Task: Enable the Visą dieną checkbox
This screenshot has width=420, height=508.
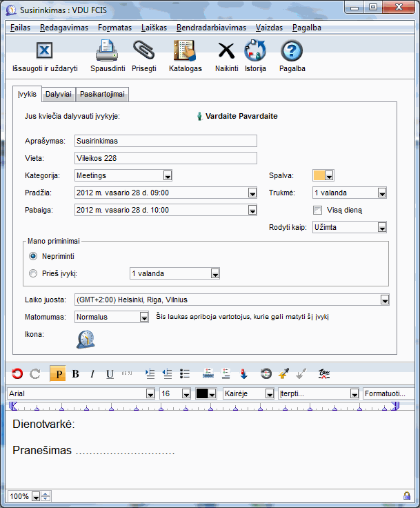Action: coord(318,210)
